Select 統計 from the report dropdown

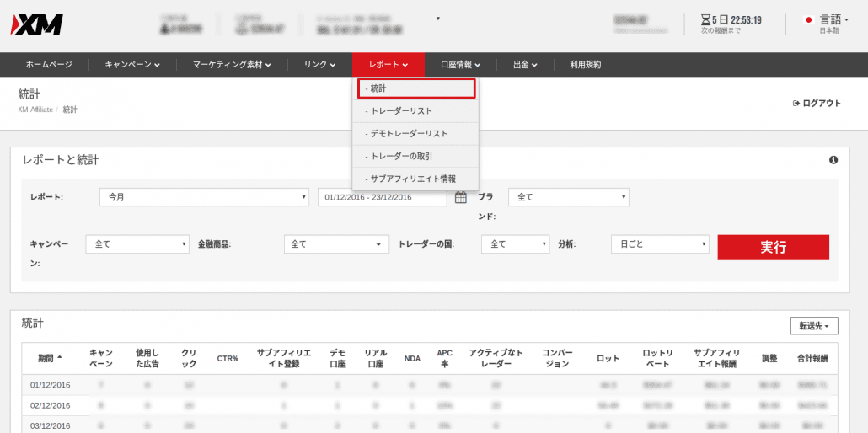[416, 88]
